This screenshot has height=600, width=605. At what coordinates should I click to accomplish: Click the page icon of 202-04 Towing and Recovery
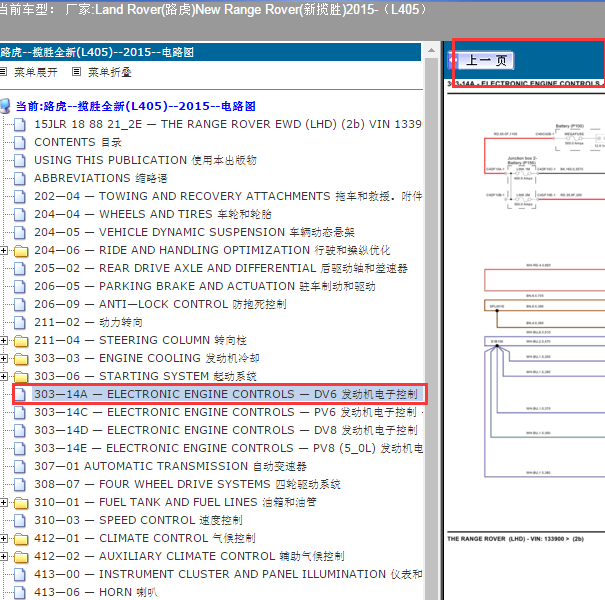point(20,196)
